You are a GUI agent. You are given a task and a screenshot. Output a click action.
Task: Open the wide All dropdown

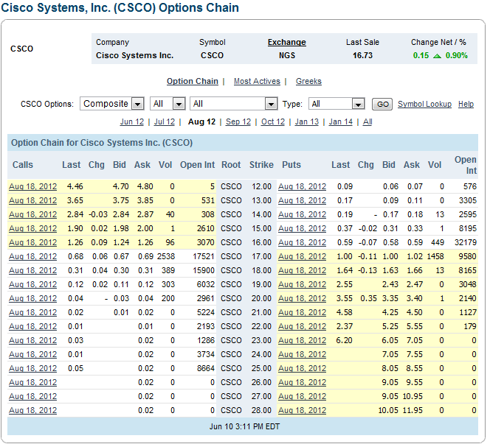click(x=234, y=104)
